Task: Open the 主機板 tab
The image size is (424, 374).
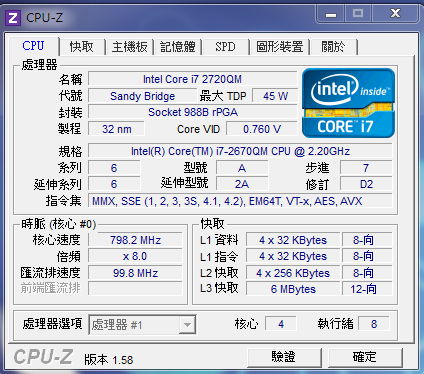Action: pos(130,47)
